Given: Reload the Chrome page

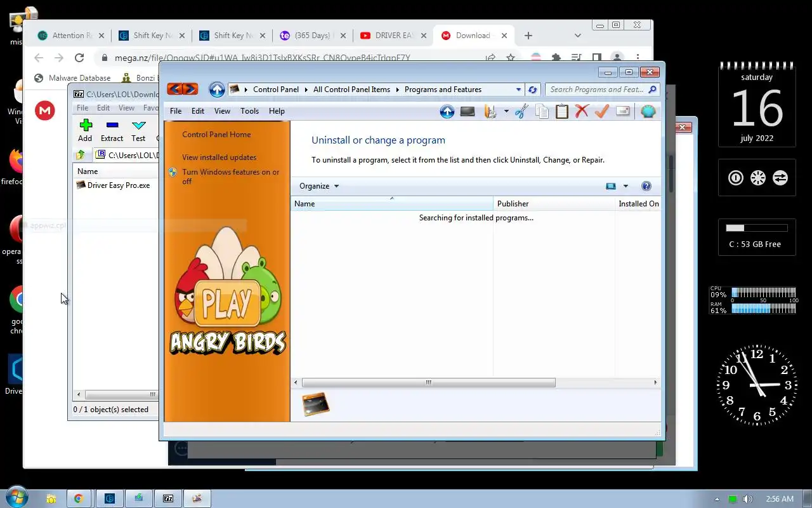Looking at the screenshot, I should click(x=79, y=58).
